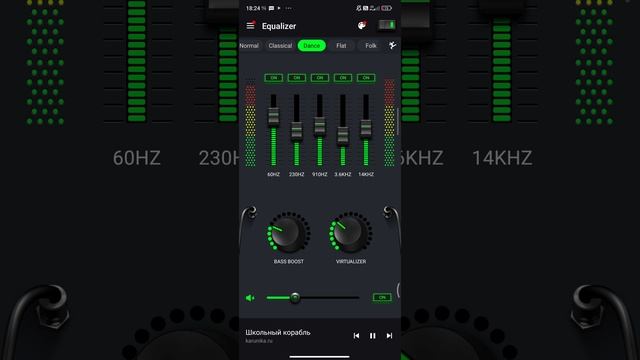Select the Classical preset
This screenshot has width=640, height=360.
(x=280, y=46)
